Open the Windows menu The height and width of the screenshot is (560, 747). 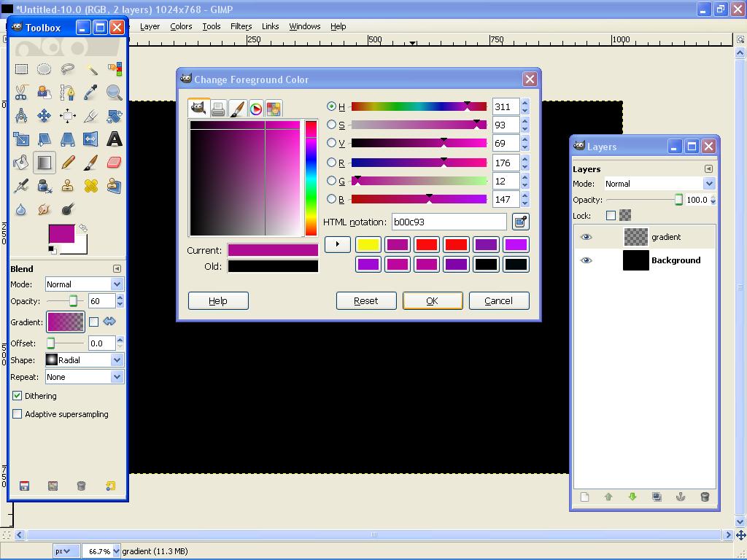[x=304, y=27]
